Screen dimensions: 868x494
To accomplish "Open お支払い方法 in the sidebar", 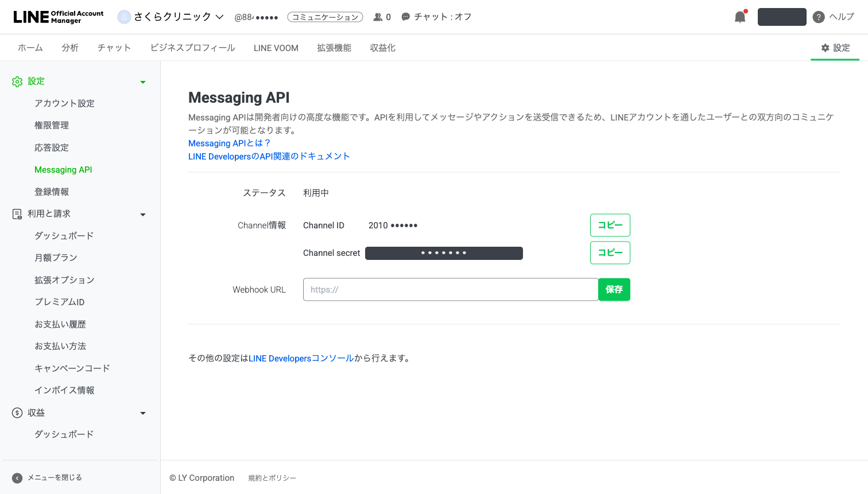I will (60, 346).
